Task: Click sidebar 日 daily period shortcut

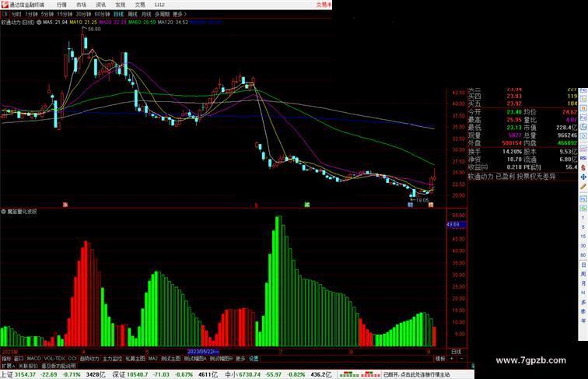Action: 583,265
